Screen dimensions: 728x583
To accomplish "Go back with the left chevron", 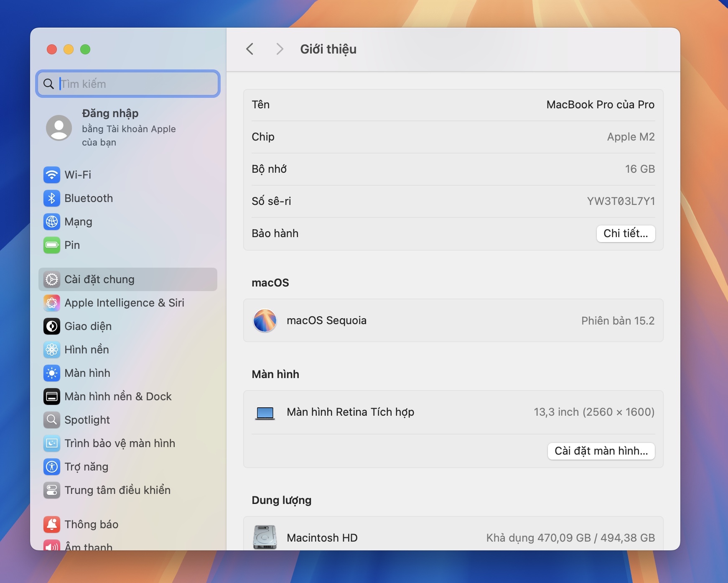I will pyautogui.click(x=250, y=49).
